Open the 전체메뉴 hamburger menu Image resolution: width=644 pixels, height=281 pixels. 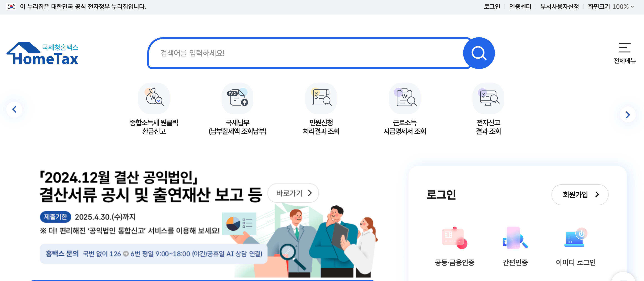point(625,52)
